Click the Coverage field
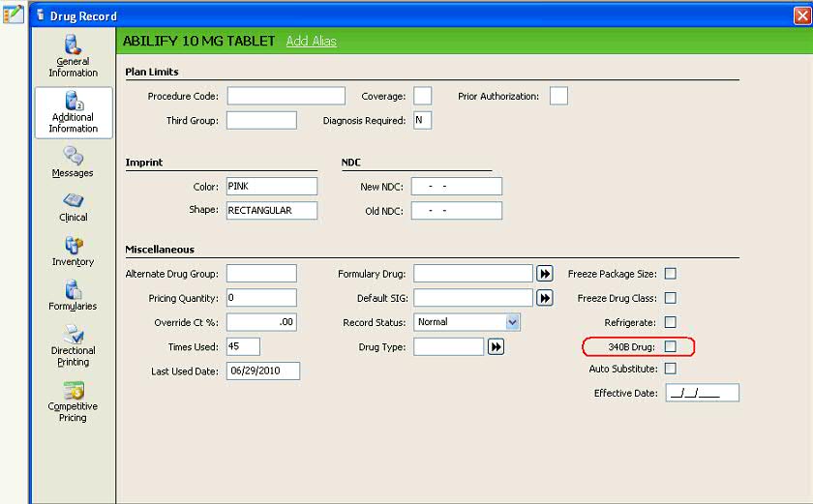This screenshot has height=504, width=813. (423, 96)
